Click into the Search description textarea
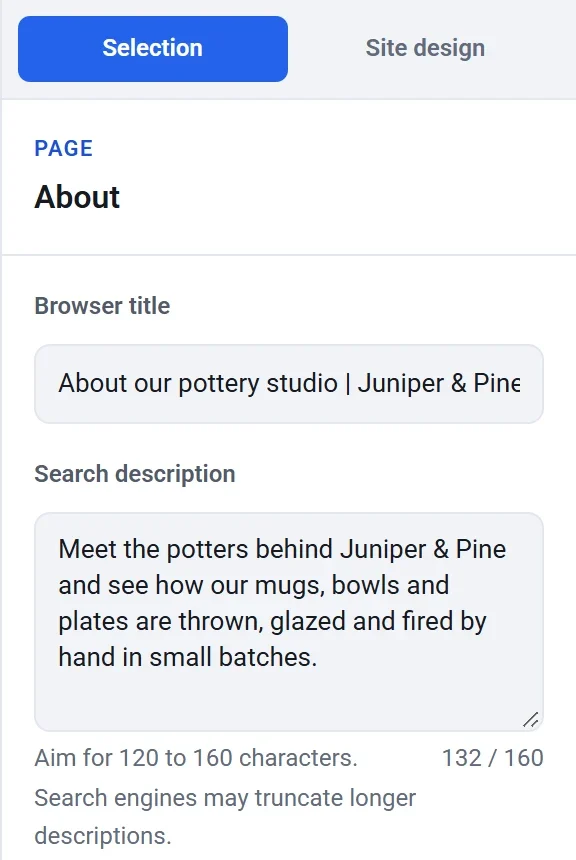Viewport: 576px width, 860px height. [x=289, y=621]
